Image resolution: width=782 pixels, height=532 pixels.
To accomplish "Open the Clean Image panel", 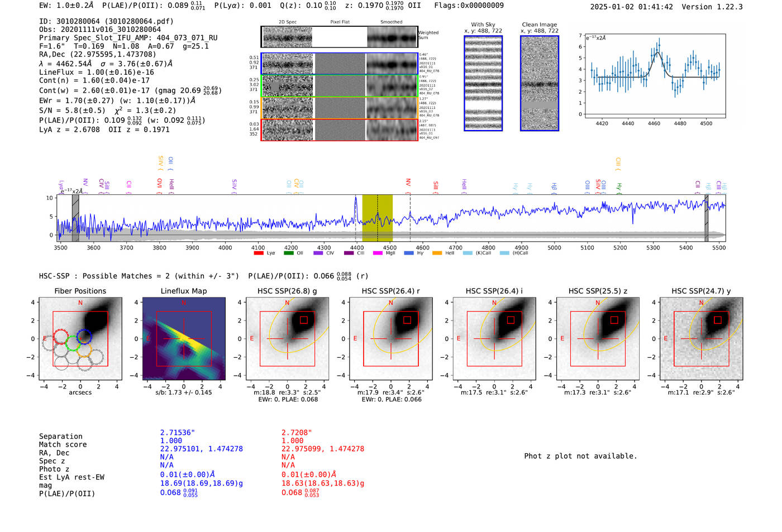I will (x=540, y=83).
